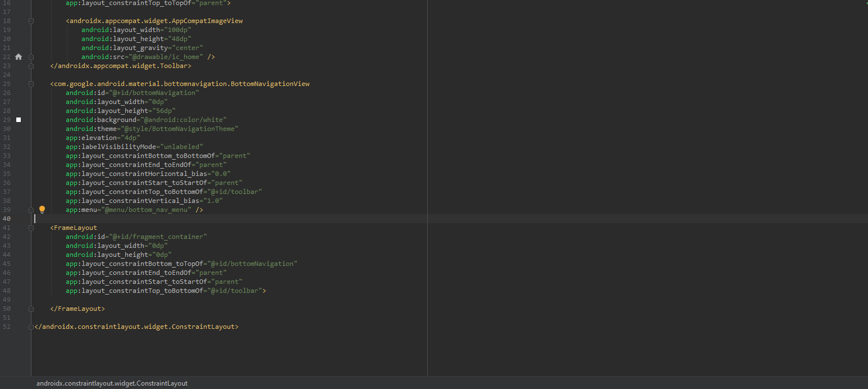
Task: Click fold marker beside closing FrameLayout tag
Action: pyautogui.click(x=31, y=309)
